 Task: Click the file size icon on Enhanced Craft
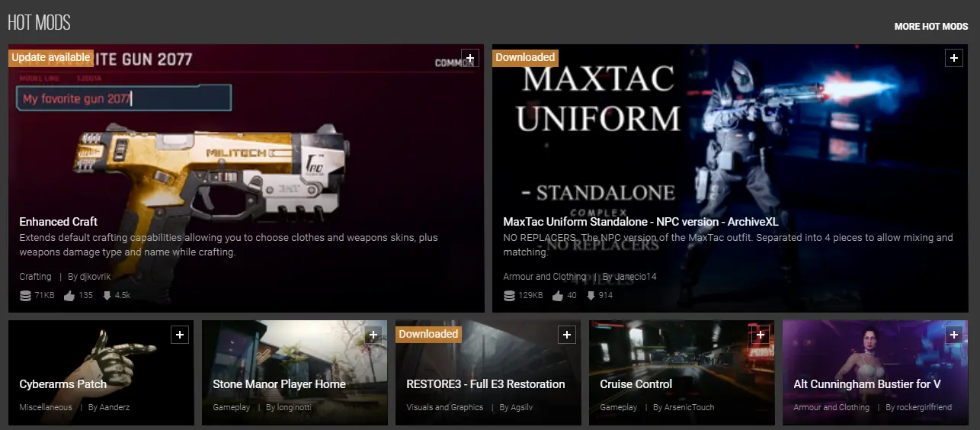[x=26, y=295]
